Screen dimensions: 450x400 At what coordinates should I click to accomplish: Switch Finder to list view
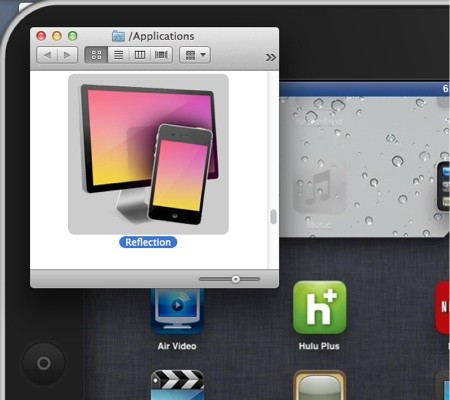coord(118,55)
